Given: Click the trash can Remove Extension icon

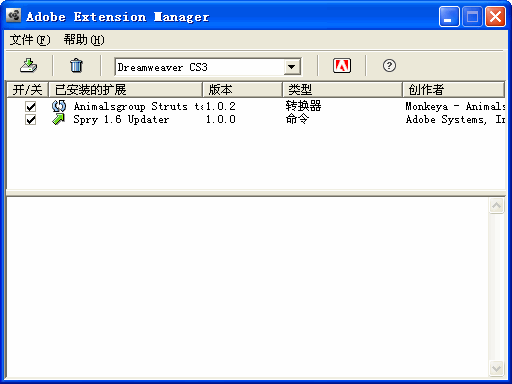Looking at the screenshot, I should [x=76, y=66].
